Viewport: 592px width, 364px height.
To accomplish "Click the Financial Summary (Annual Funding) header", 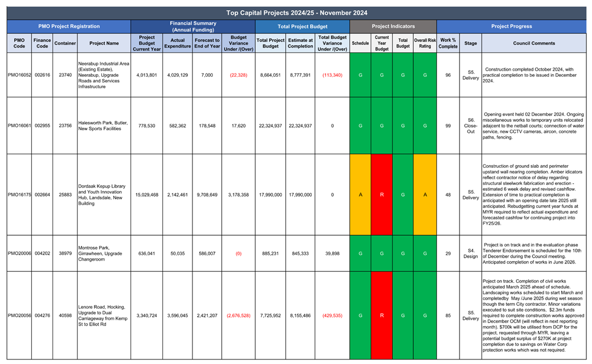I will [x=193, y=27].
